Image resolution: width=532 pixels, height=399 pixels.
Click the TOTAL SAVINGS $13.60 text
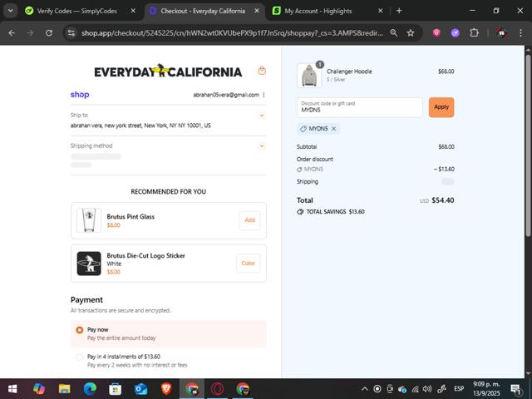point(336,212)
